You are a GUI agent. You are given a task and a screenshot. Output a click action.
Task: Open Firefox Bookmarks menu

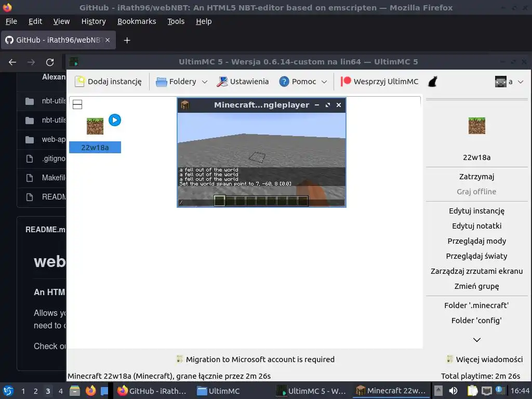tap(137, 21)
